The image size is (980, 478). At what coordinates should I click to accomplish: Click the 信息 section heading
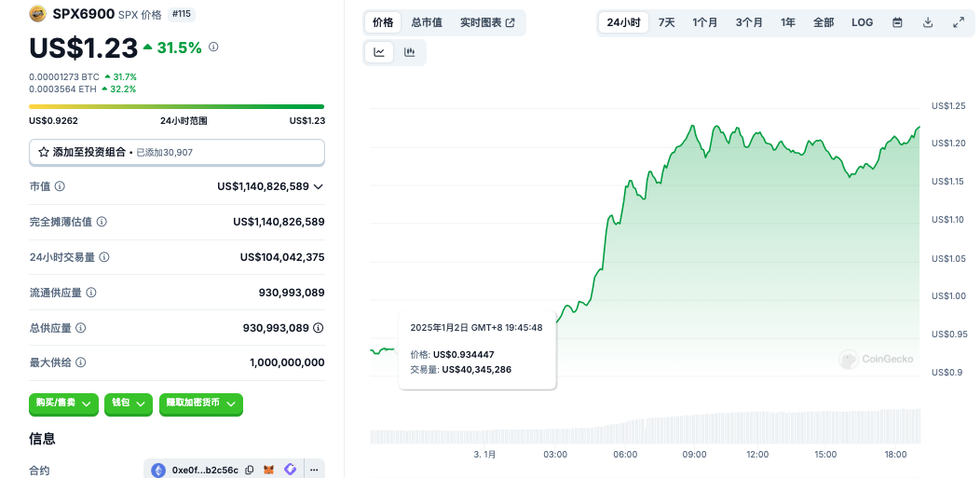[43, 439]
